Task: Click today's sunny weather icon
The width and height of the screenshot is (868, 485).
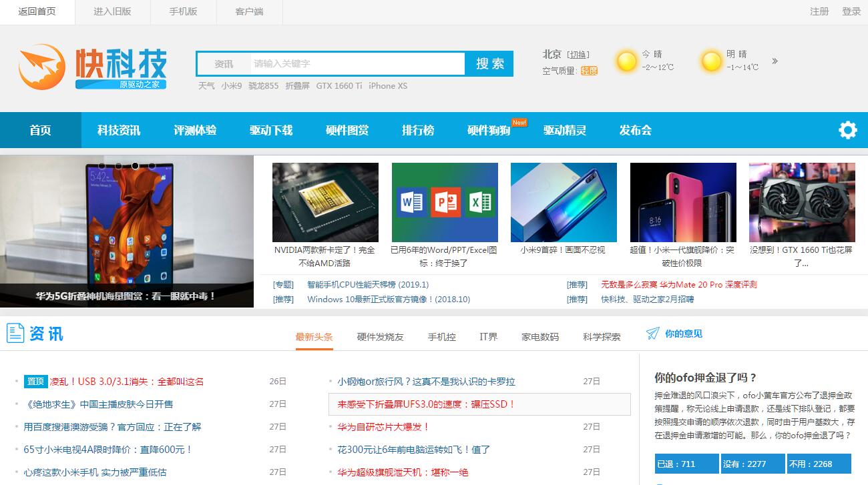Action: pyautogui.click(x=626, y=61)
